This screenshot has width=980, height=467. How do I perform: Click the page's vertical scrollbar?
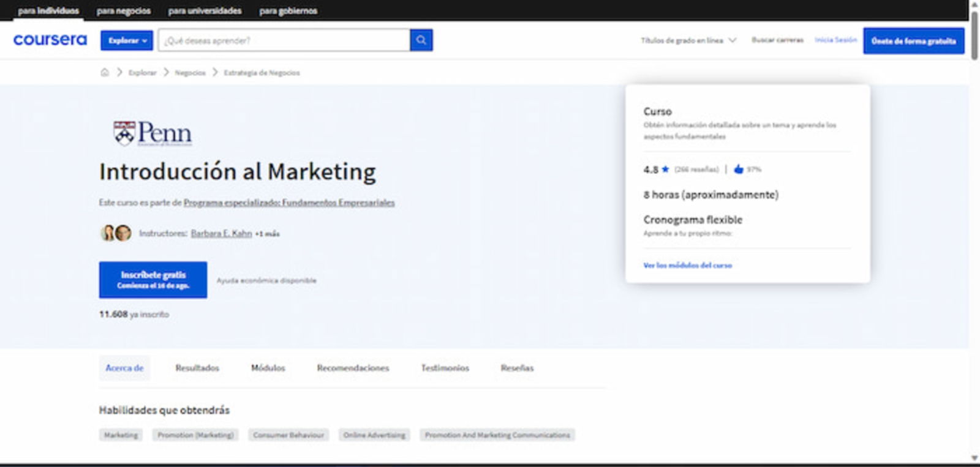click(974, 35)
